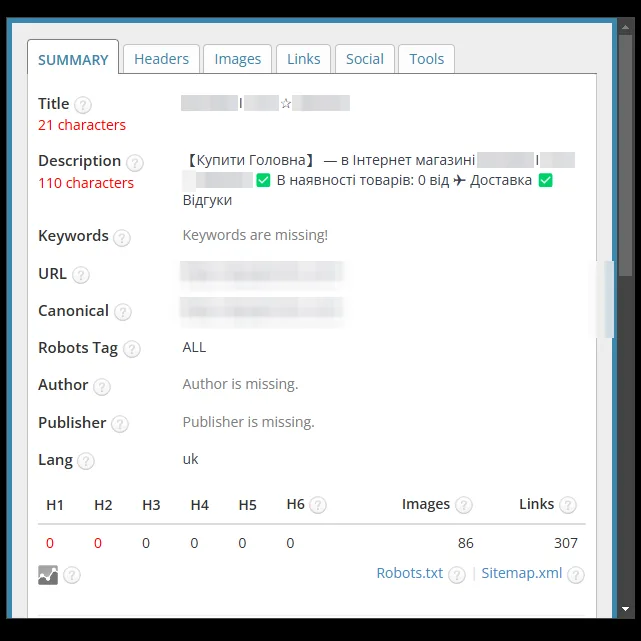Click the help icon beside Lang
Viewport: 641px width, 641px height.
[86, 461]
